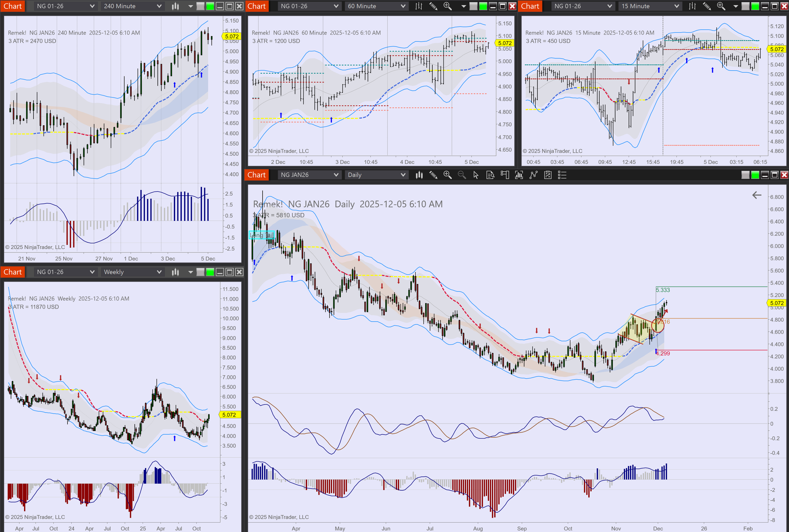
Task: Click green link swatch in 60 Minute chart
Action: pyautogui.click(x=483, y=6)
